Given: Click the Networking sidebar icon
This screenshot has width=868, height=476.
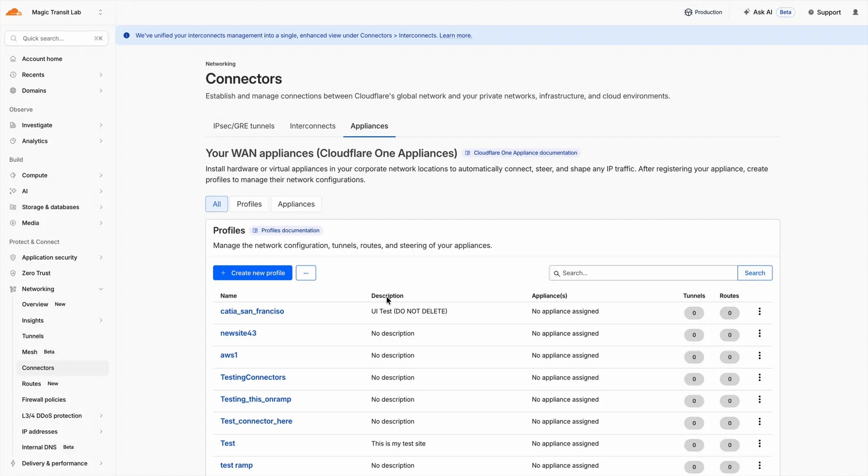Looking at the screenshot, I should coord(13,289).
